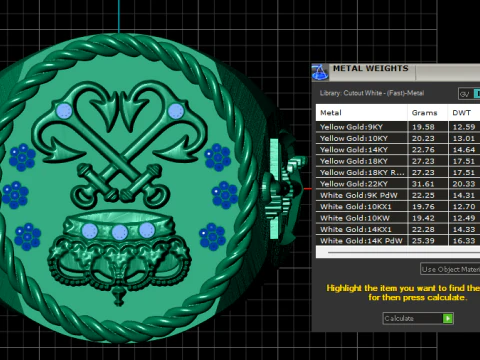Screen dimensions: 480x360
Task: Click the 13.01 DWT value
Action: click(464, 138)
